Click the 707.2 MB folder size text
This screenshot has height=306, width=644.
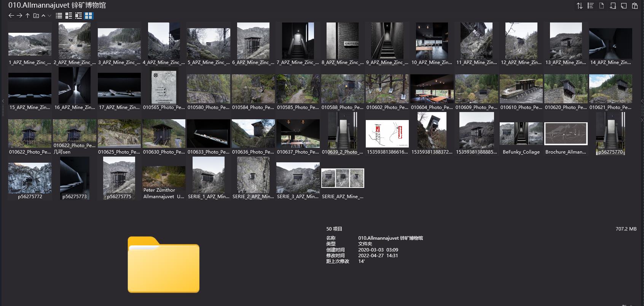click(626, 229)
